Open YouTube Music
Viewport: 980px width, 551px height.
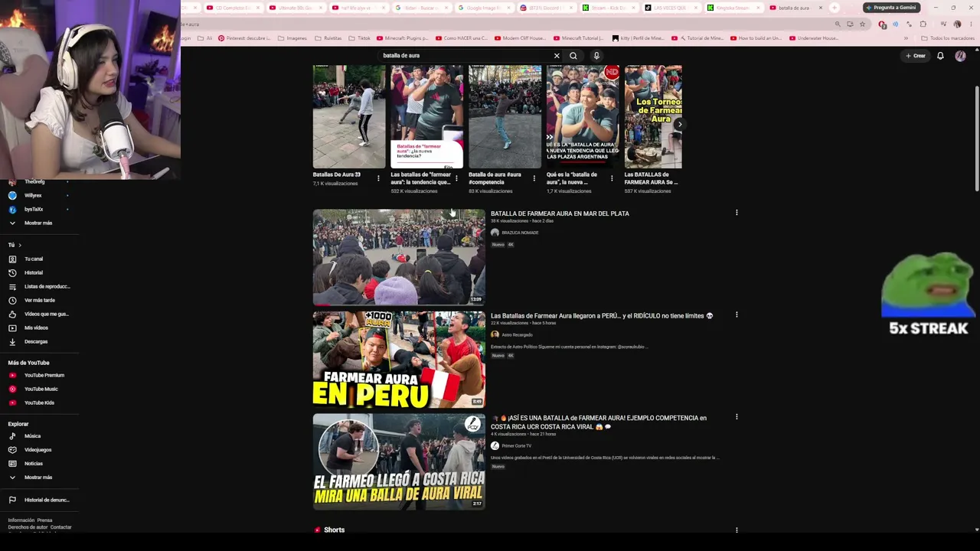38,389
